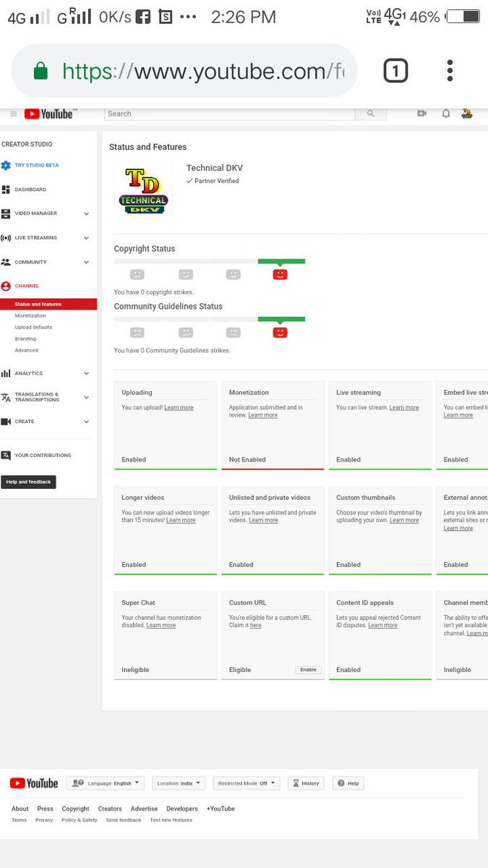Click Learn more under Live streaming
The height and width of the screenshot is (868, 488).
tap(404, 408)
